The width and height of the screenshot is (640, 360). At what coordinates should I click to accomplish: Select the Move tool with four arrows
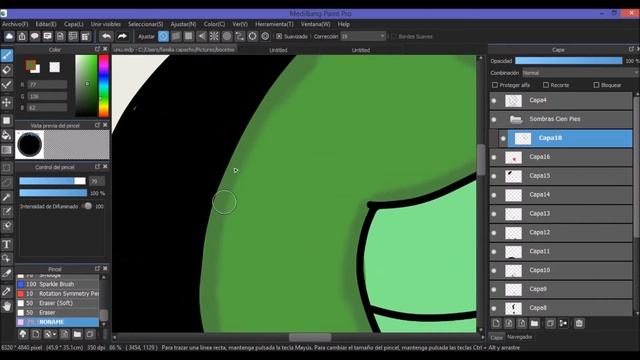[x=7, y=102]
